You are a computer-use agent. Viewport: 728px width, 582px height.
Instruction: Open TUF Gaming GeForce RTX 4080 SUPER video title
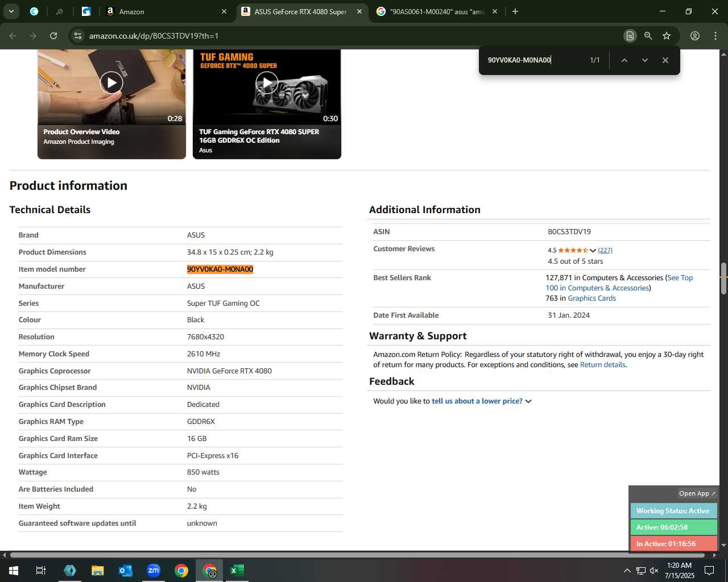(259, 136)
